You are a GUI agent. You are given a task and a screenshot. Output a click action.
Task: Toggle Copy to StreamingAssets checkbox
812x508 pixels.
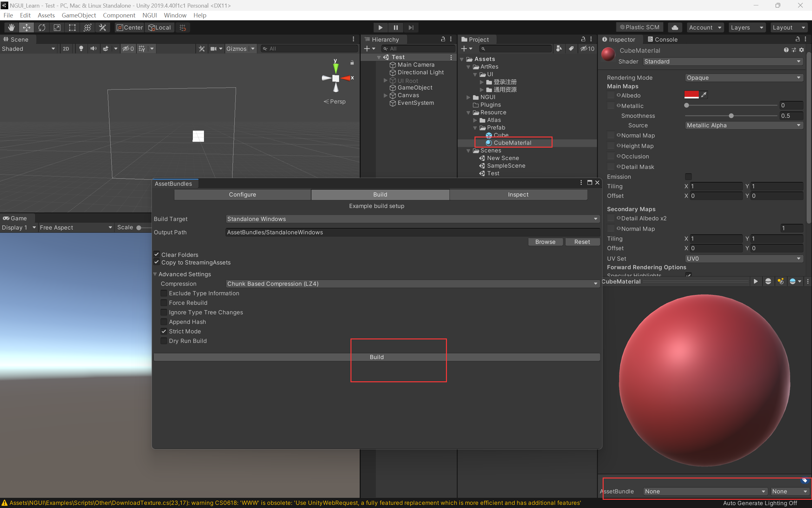coord(157,262)
